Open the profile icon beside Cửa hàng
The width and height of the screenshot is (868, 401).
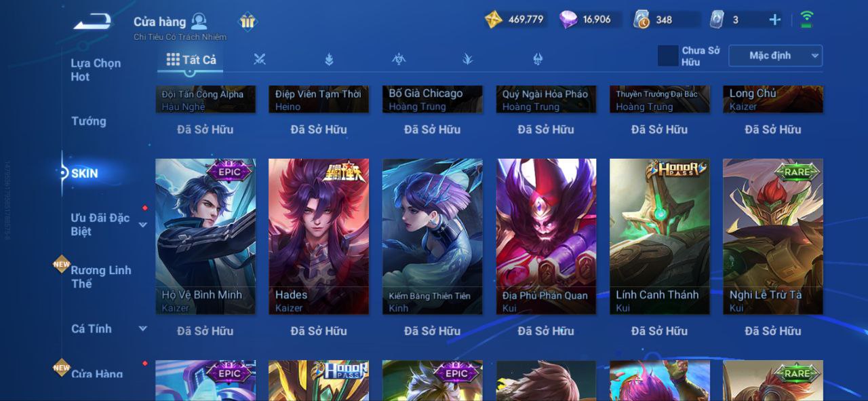(199, 22)
